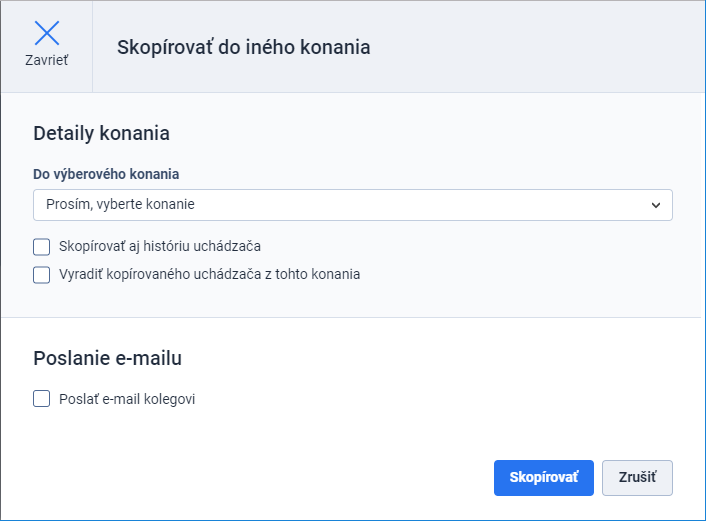706x521 pixels.
Task: Click the 'Poslanie e-mailu' section heading
Action: [108, 358]
